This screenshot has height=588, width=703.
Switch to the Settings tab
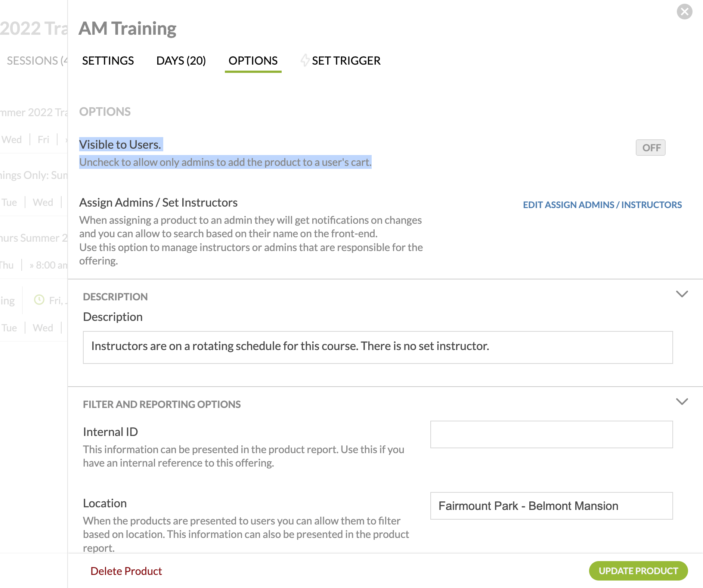tap(108, 61)
